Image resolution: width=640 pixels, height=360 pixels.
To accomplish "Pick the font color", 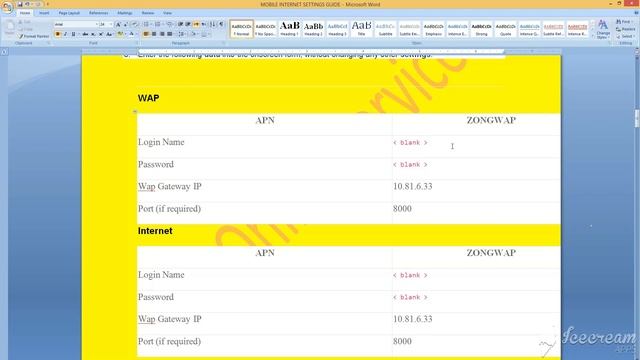I will click(131, 34).
